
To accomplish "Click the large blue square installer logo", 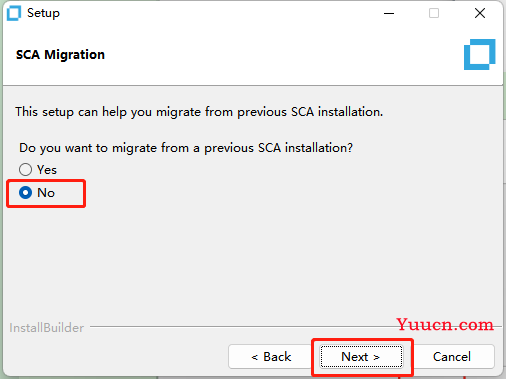I will (480, 55).
